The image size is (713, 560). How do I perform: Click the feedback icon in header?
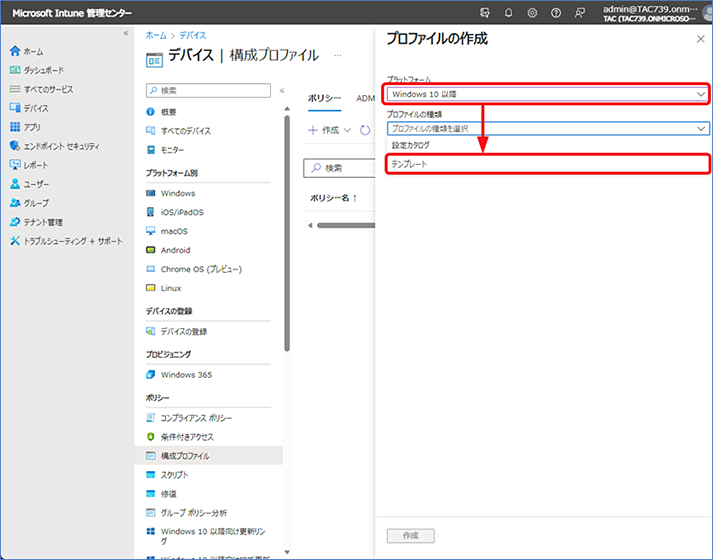coord(579,13)
